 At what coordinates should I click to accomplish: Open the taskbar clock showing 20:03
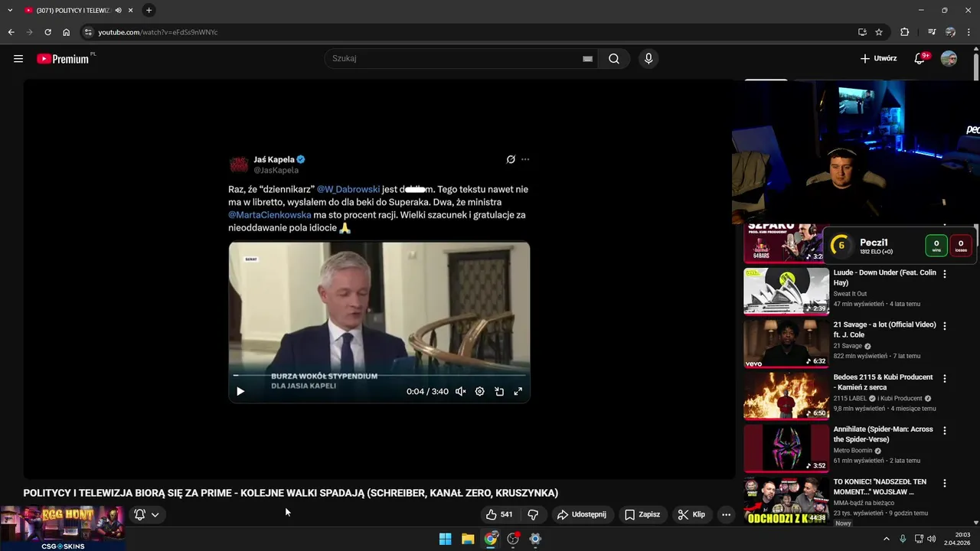[957, 539]
